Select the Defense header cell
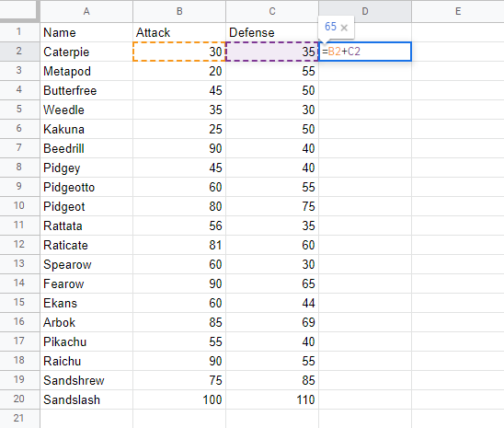This screenshot has width=504, height=428. click(x=272, y=32)
